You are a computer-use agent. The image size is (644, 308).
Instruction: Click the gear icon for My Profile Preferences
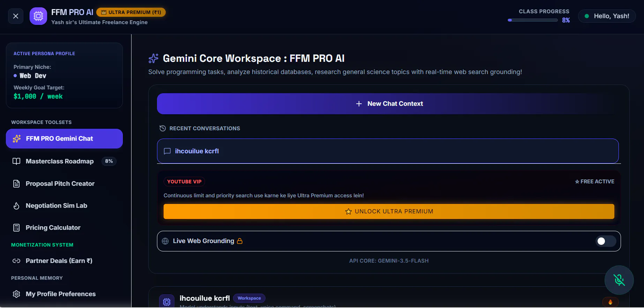(16, 294)
